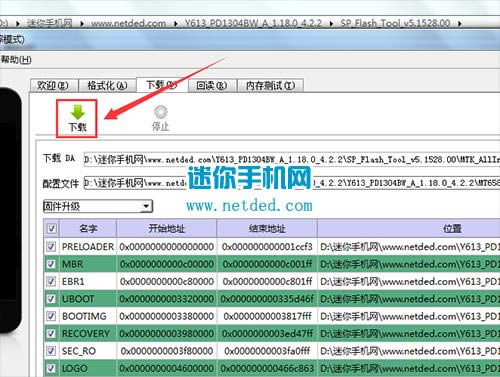The width and height of the screenshot is (500, 377).
Task: Select the EBR1 name cell
Action: point(88,281)
